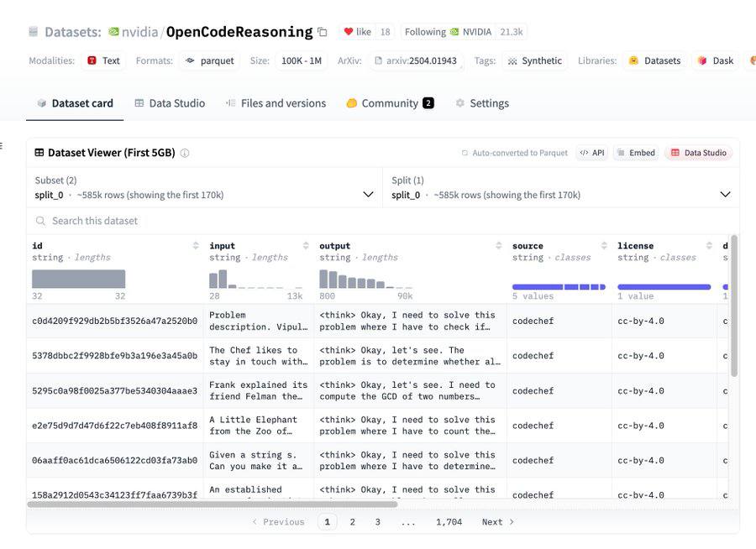Click input cell 'Frank explained its friend Felman'
The width and height of the screenshot is (756, 549).
pyautogui.click(x=259, y=390)
